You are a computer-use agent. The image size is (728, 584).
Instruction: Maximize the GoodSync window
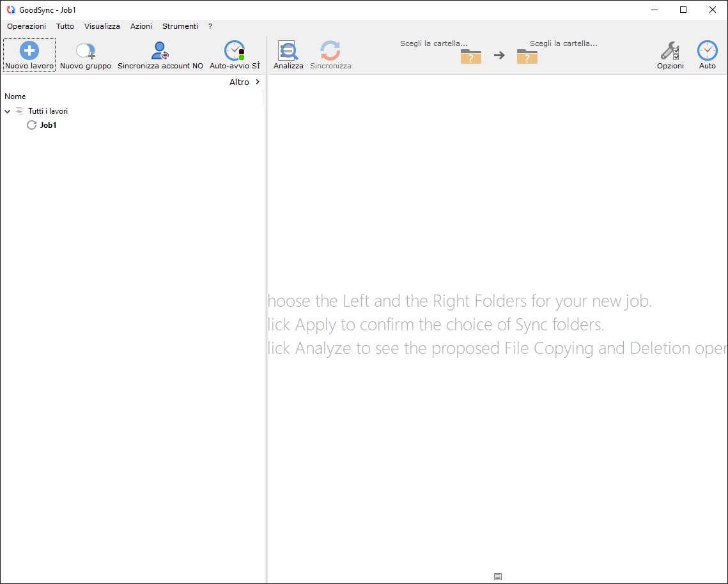[683, 10]
